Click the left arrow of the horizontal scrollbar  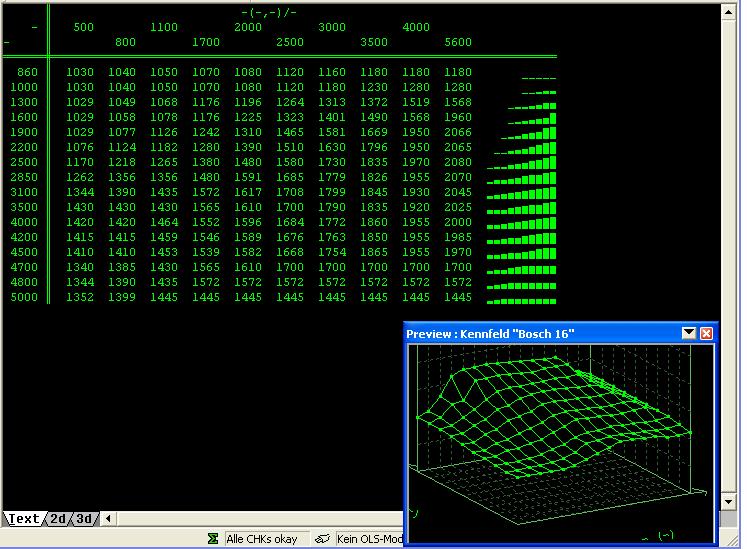pyautogui.click(x=109, y=518)
